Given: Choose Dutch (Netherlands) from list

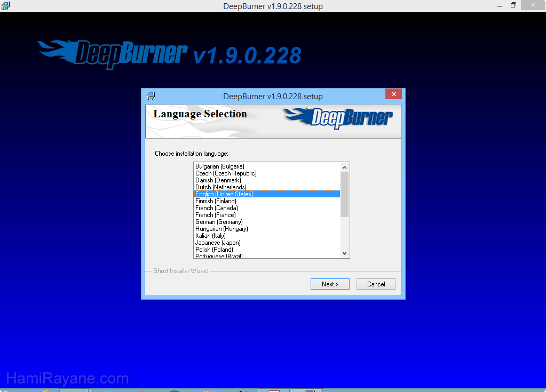Looking at the screenshot, I should coord(267,187).
